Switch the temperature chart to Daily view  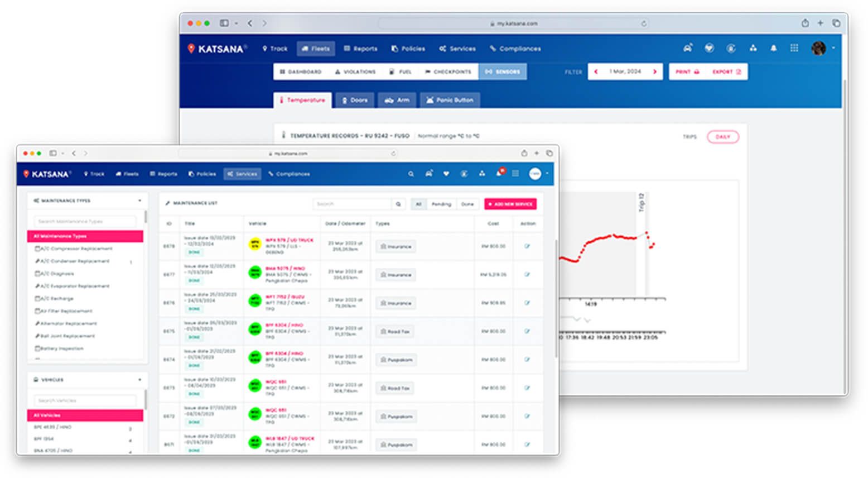tap(723, 137)
